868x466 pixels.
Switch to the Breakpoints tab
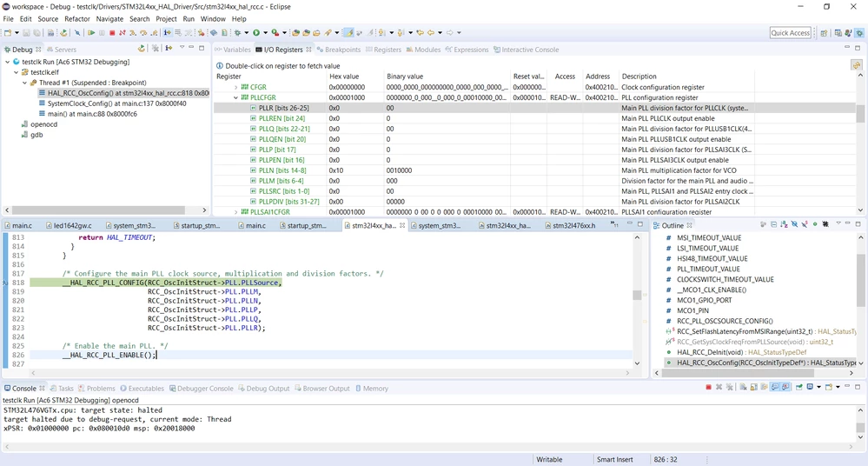(x=338, y=50)
